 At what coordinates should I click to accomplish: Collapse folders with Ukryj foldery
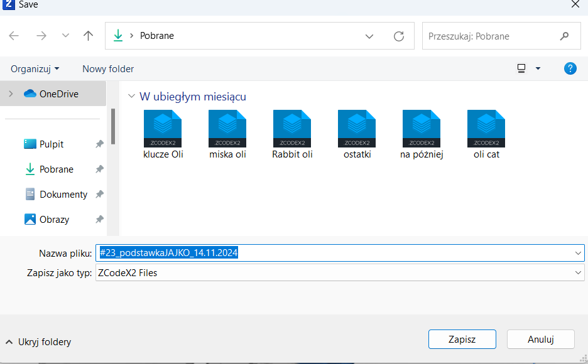(x=38, y=342)
